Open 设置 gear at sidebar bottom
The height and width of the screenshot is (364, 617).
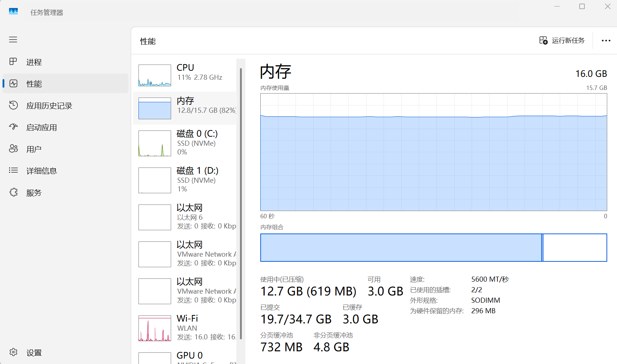tap(13, 352)
